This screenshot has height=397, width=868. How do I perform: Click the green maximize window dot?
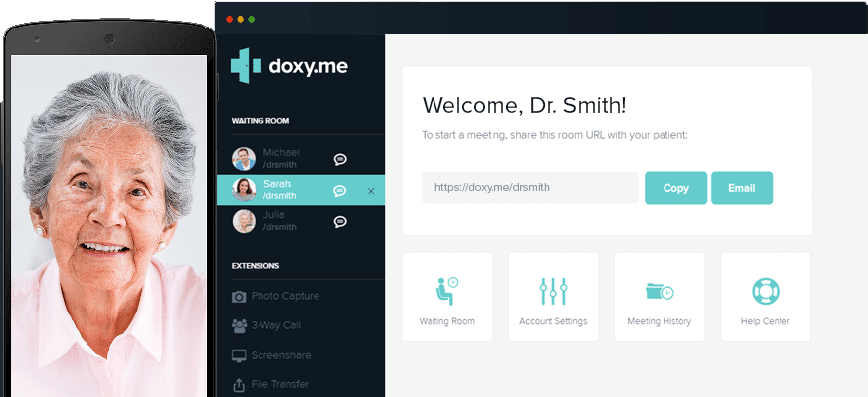point(252,19)
